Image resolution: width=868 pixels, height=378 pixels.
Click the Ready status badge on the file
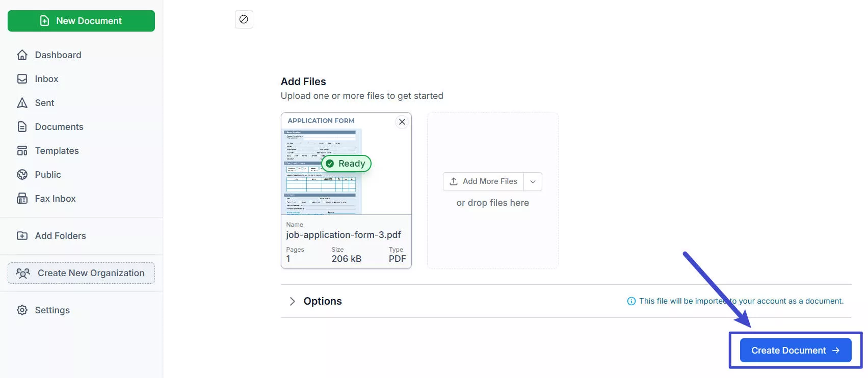[x=346, y=164]
